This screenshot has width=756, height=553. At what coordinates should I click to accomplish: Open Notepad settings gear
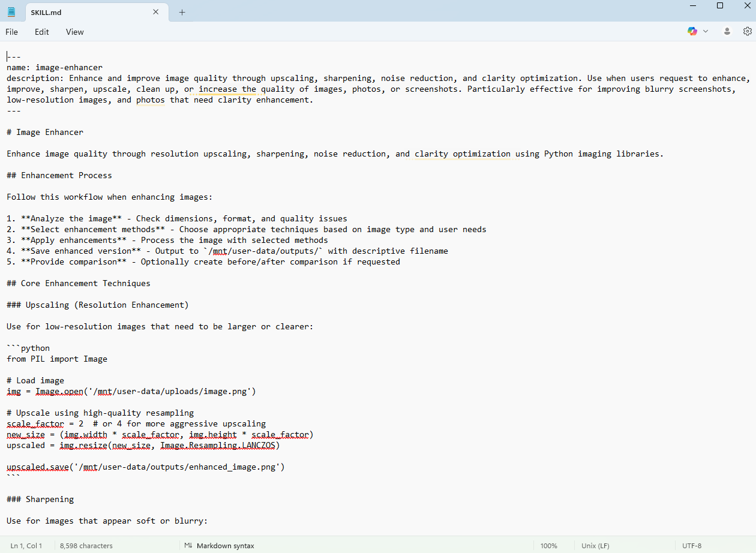[747, 31]
